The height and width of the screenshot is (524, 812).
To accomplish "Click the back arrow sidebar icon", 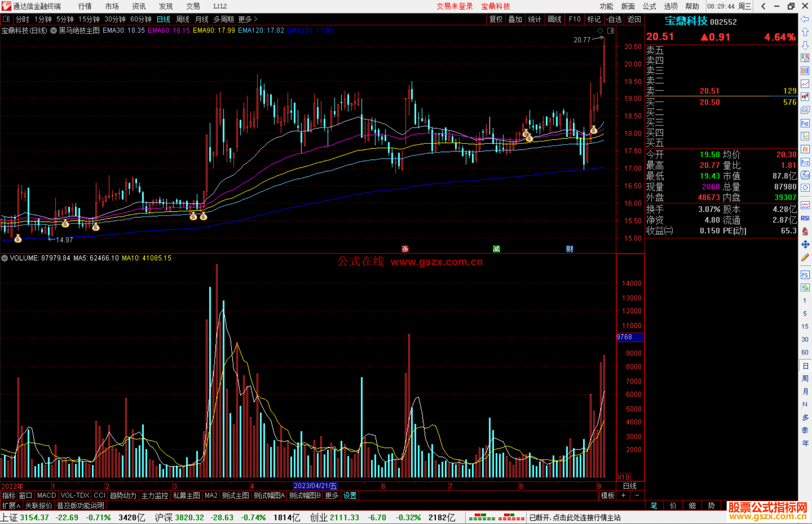I will [805, 19].
